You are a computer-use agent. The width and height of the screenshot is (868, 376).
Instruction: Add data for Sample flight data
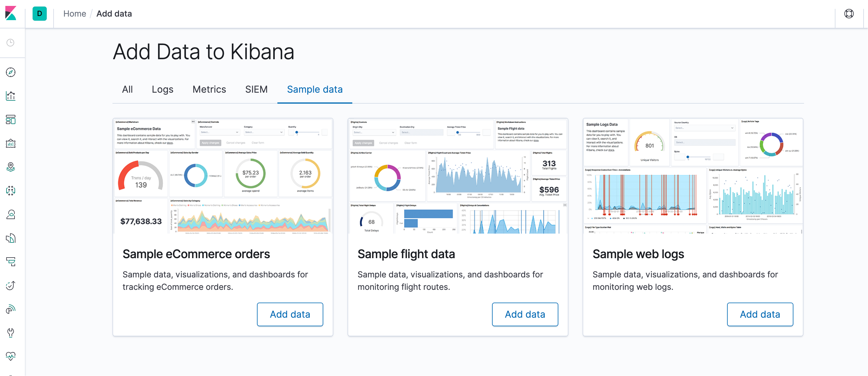tap(525, 314)
